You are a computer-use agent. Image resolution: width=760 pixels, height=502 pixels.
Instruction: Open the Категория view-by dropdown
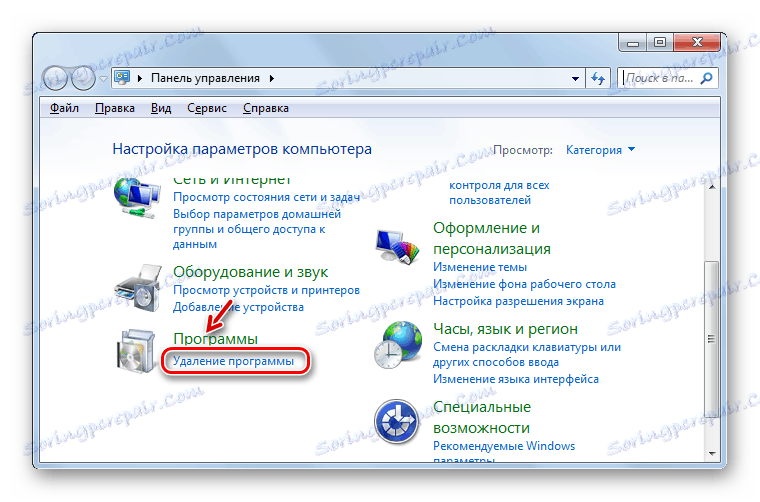tap(601, 150)
